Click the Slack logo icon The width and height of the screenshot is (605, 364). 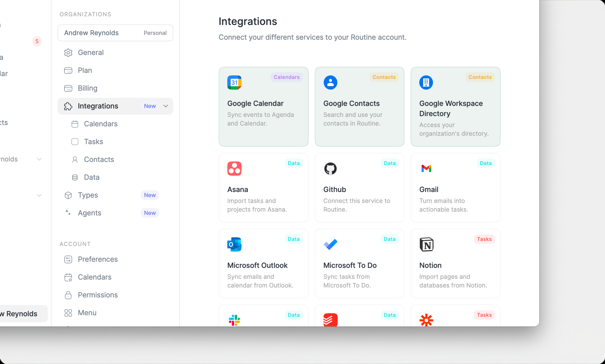point(234,320)
